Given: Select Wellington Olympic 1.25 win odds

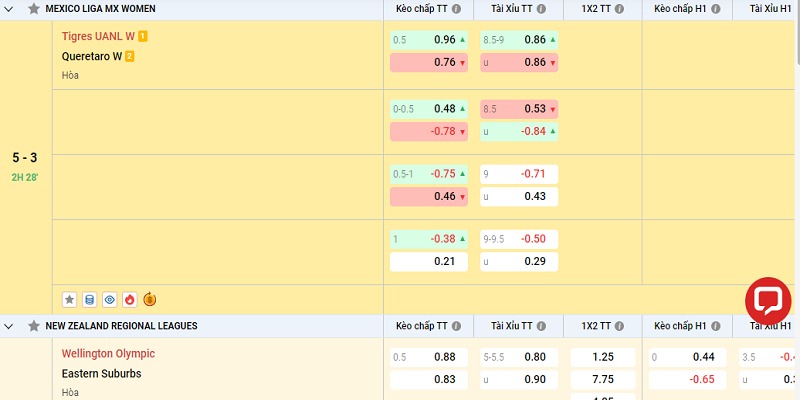Looking at the screenshot, I should tap(603, 356).
